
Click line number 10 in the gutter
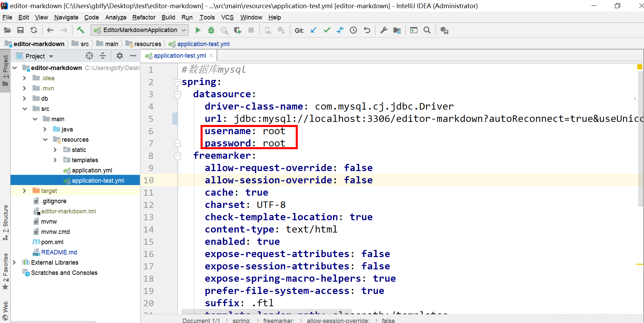[148, 180]
